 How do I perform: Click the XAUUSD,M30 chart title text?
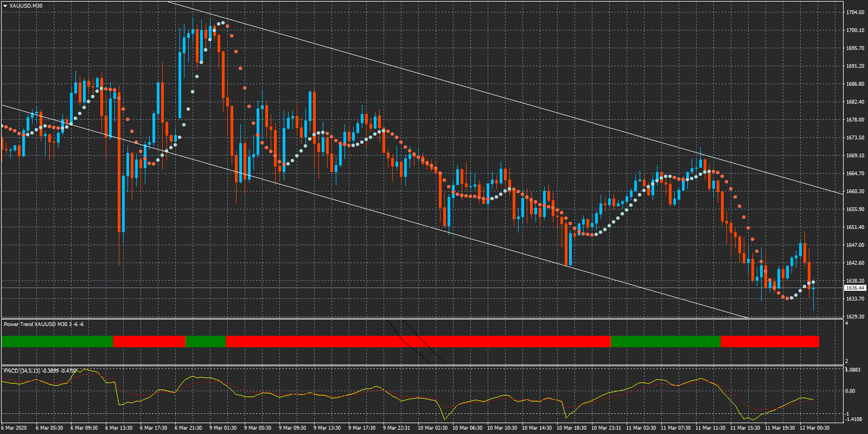(x=25, y=6)
